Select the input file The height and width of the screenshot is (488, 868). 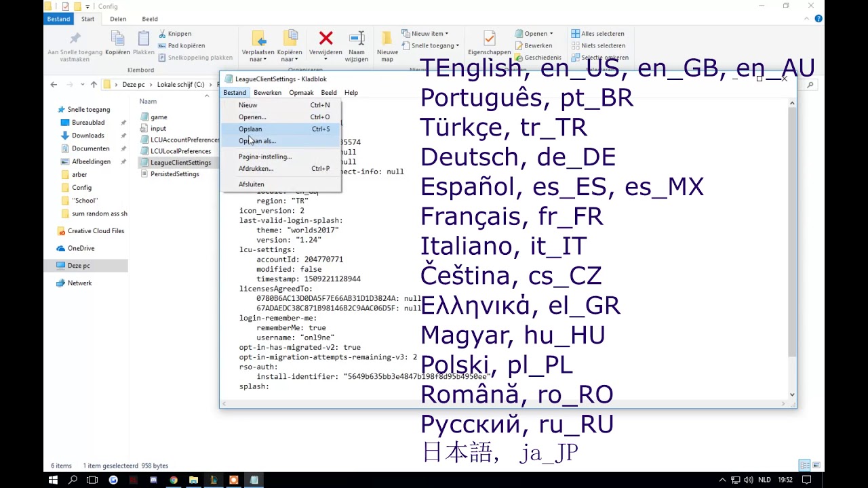pos(158,128)
